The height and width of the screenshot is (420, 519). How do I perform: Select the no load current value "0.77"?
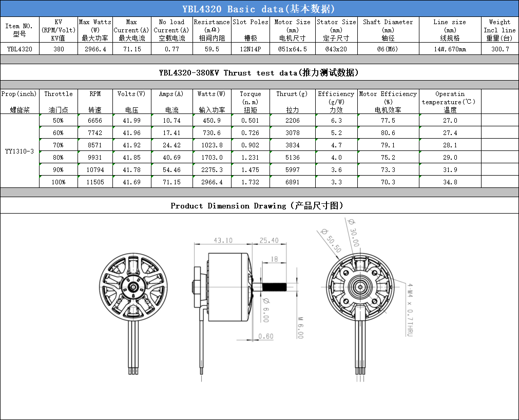[x=172, y=49]
